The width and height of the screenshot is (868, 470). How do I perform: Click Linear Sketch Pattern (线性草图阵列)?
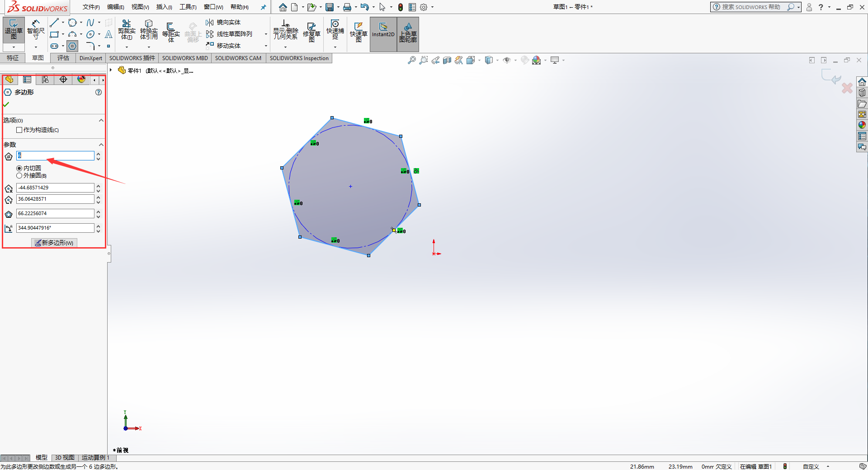click(229, 34)
